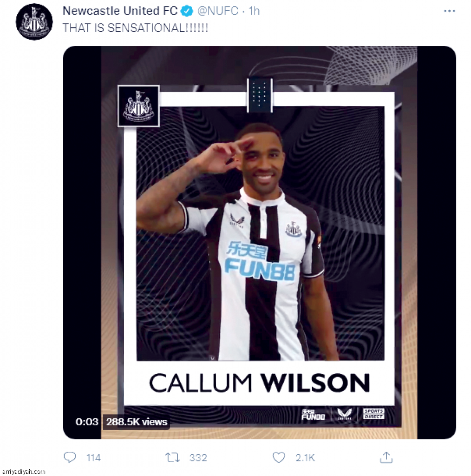Click the FUN88 sponsor logo at video bottom
Viewport: 471px width, 476px height.
313,414
